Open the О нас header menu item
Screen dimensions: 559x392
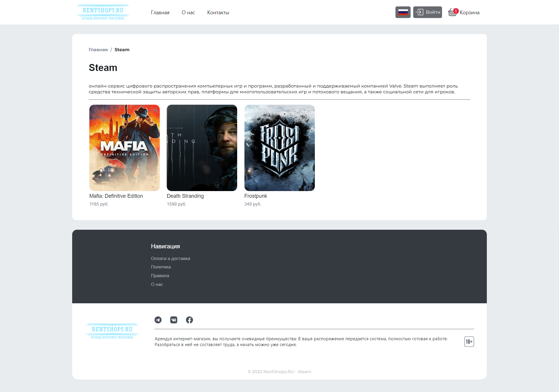(x=188, y=13)
